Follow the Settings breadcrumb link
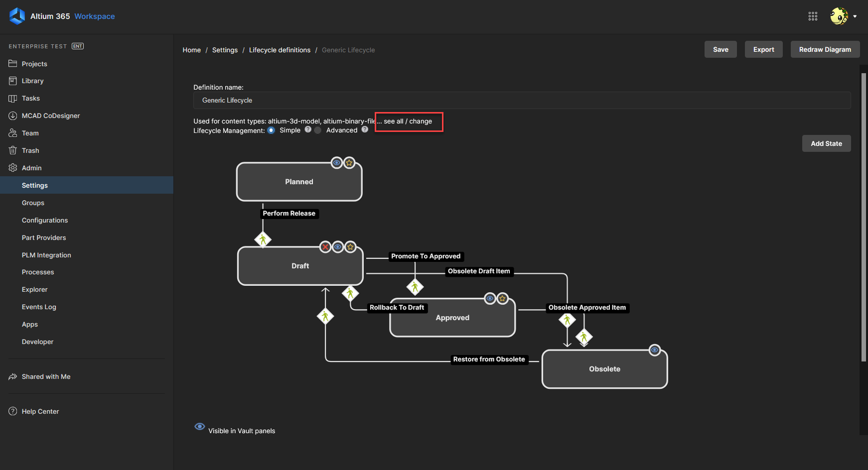The height and width of the screenshot is (470, 868). point(225,50)
